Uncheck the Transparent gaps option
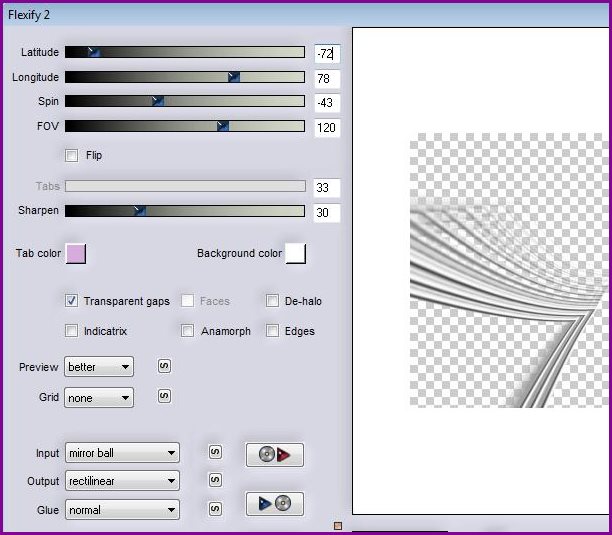612x535 pixels. coord(71,301)
